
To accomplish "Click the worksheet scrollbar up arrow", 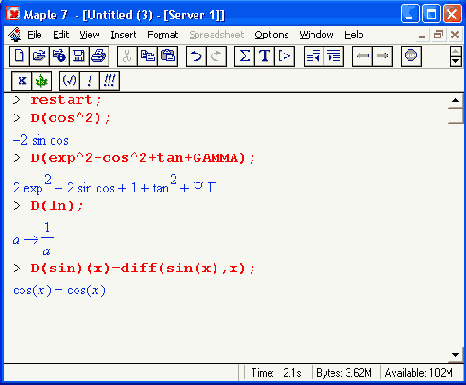I will (455, 100).
